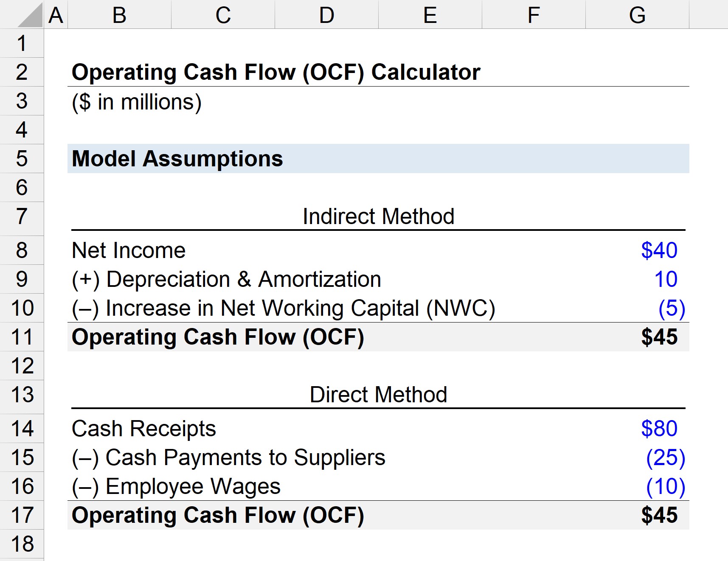The image size is (728, 561).
Task: Select column G header
Action: click(x=637, y=15)
